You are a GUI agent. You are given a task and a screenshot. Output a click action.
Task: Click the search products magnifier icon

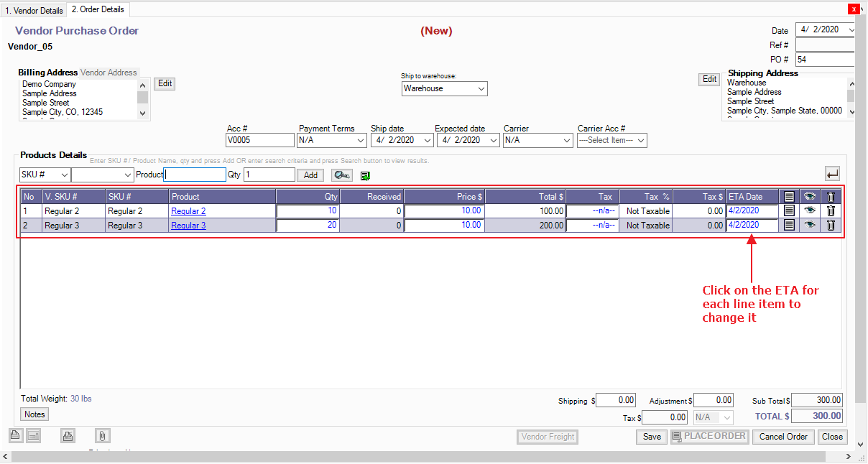coord(341,175)
